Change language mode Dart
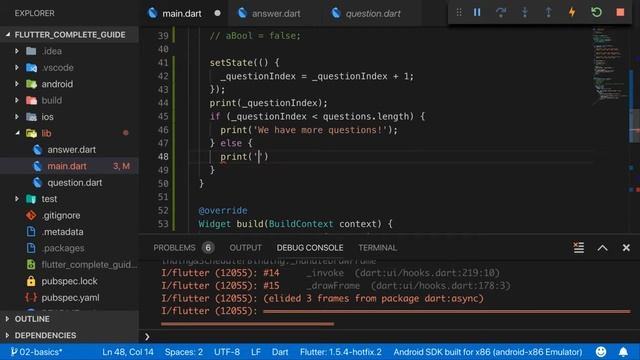The image size is (640, 360). pos(280,352)
